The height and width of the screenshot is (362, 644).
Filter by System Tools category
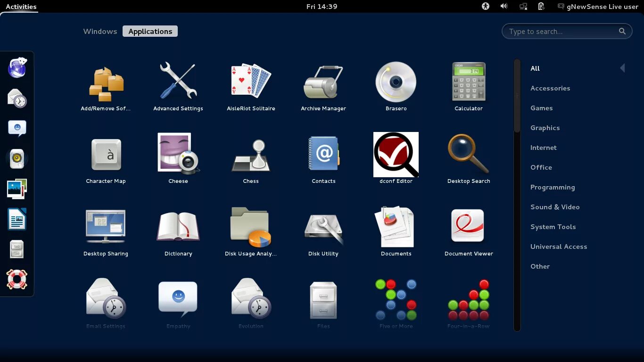click(x=553, y=227)
